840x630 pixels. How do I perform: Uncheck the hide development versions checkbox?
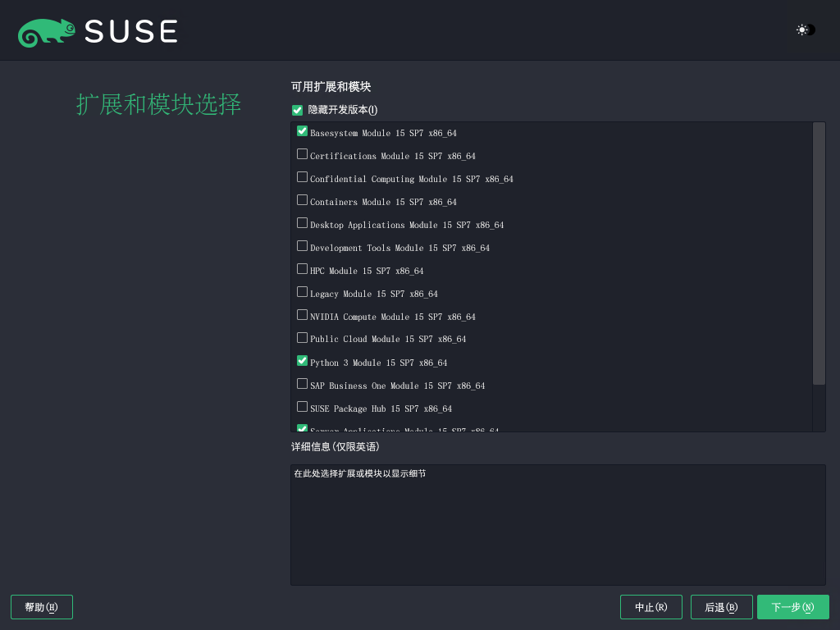[x=297, y=110]
